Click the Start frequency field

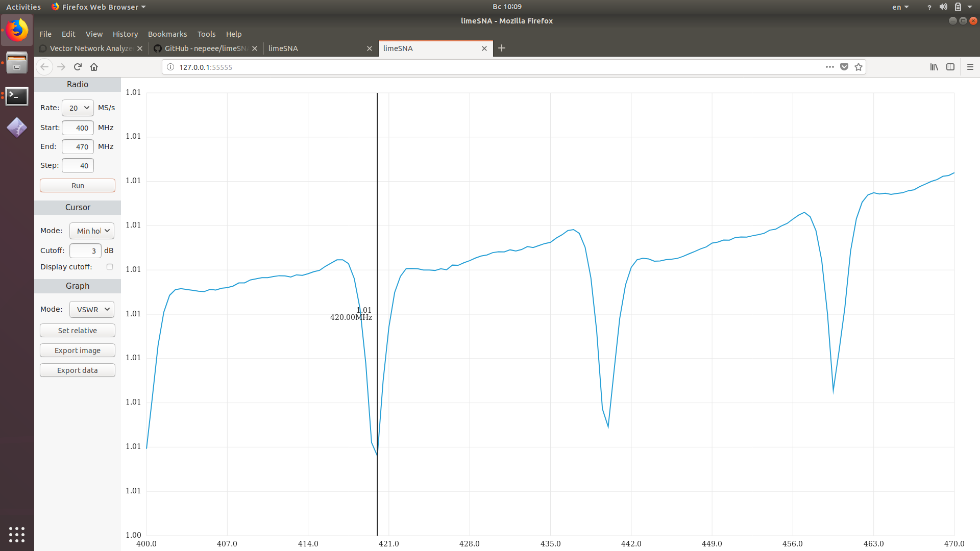(x=78, y=128)
